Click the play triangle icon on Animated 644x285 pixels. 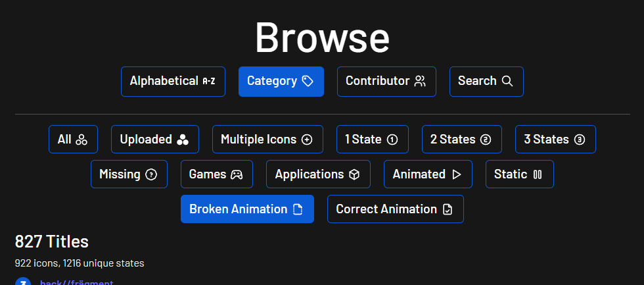pyautogui.click(x=457, y=174)
